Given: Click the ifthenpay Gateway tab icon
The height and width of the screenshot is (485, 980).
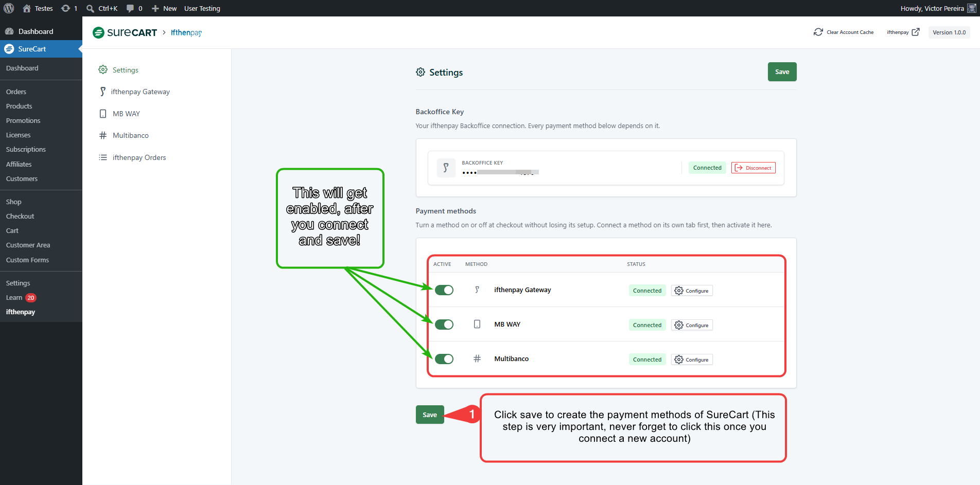Looking at the screenshot, I should pyautogui.click(x=103, y=92).
